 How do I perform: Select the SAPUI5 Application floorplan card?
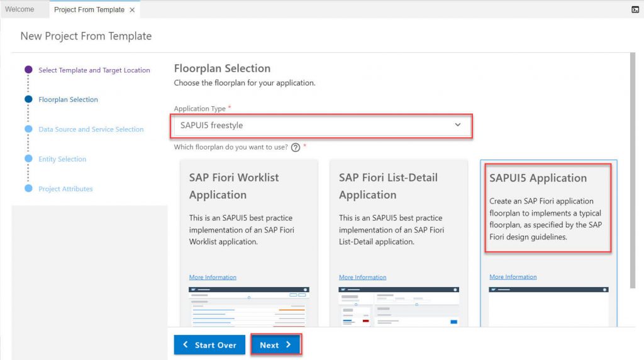(548, 243)
